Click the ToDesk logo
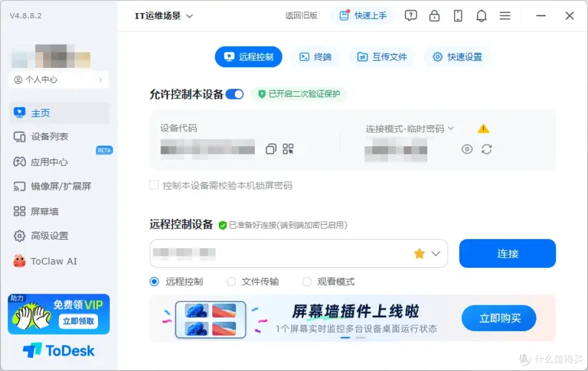Image resolution: width=588 pixels, height=371 pixels. pos(59,351)
